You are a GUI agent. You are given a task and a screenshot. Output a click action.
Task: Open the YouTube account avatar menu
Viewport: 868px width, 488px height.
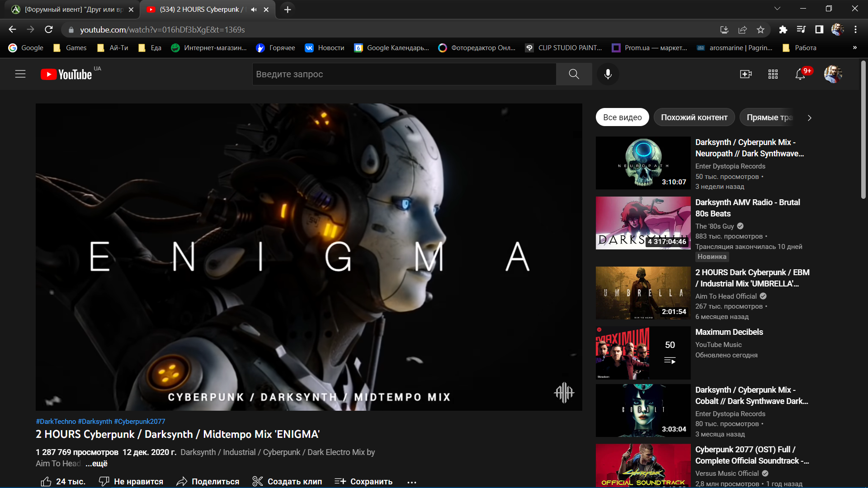click(x=833, y=74)
